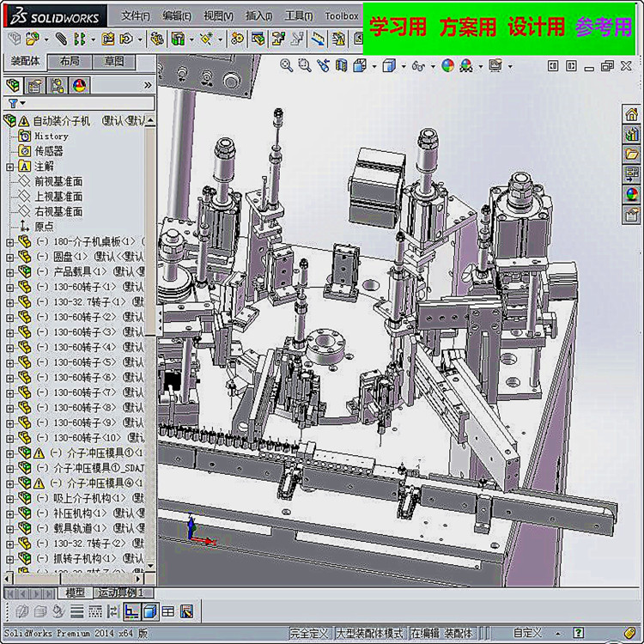Expand the 产品载具<1> component node

(10, 271)
